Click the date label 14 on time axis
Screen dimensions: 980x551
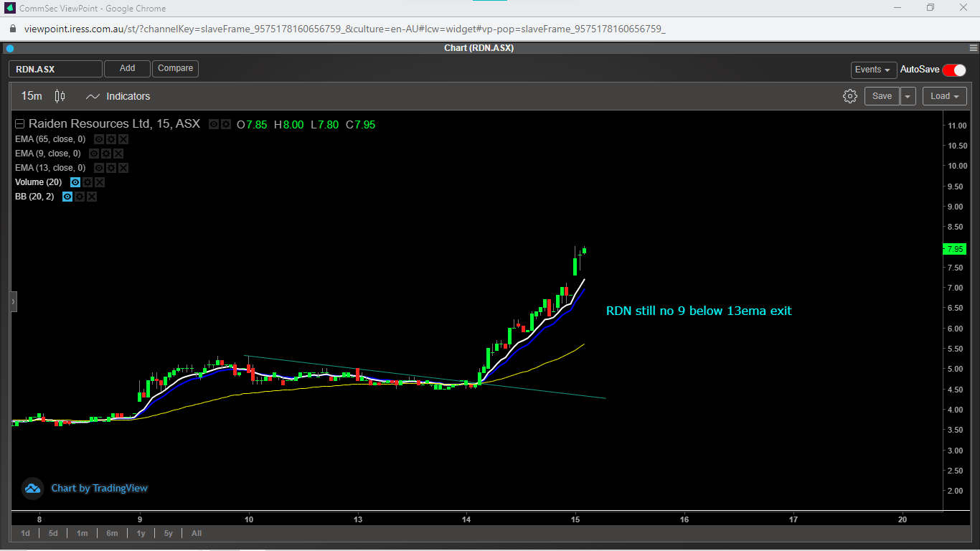point(466,519)
